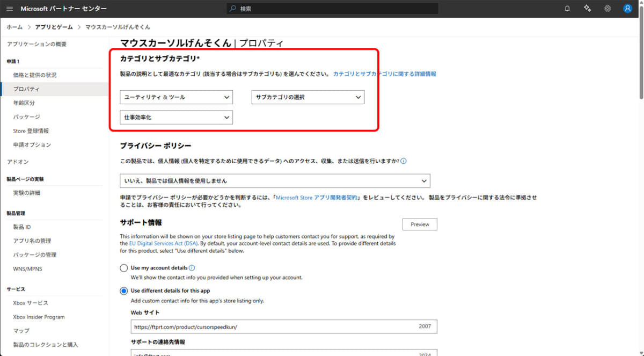Open the サブカテゴリの選択 dropdown
The height and width of the screenshot is (356, 644).
pos(308,97)
